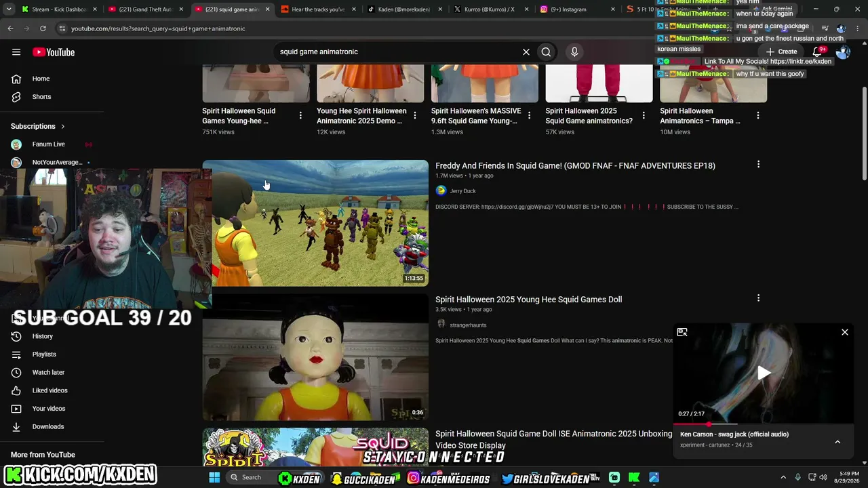Open options menu for Freddy And Friends video
The width and height of the screenshot is (868, 488).
758,164
